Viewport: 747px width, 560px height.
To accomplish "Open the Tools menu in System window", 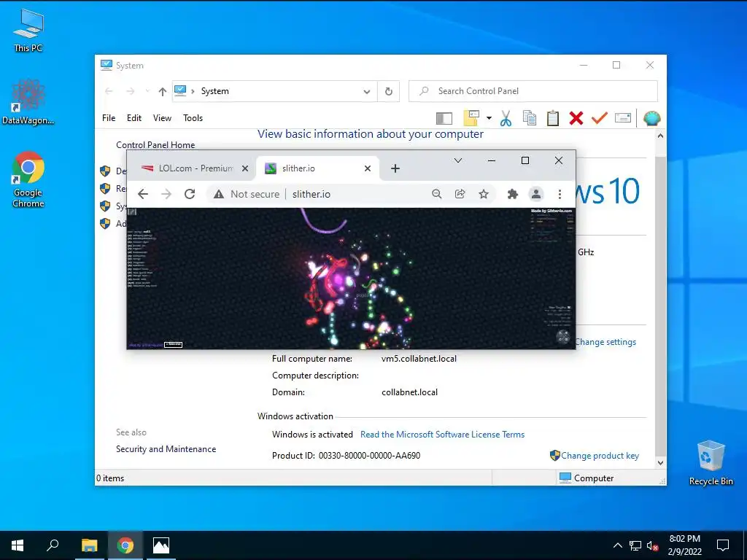I will (x=193, y=118).
